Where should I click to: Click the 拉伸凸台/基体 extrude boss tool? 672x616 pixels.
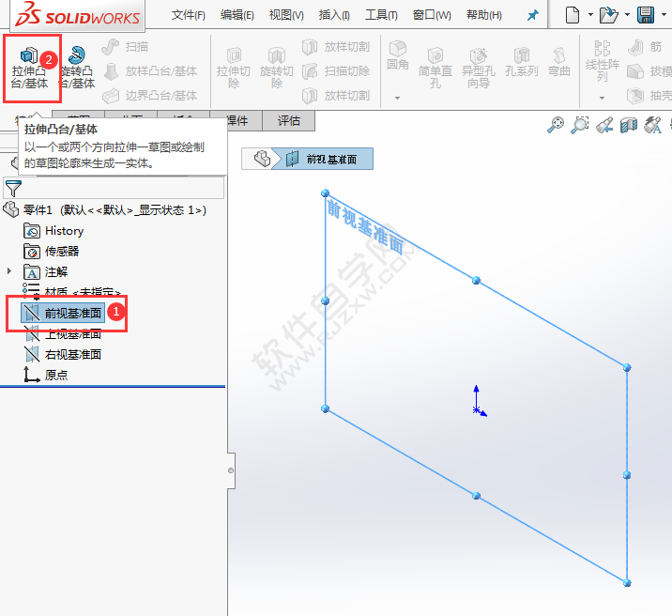click(30, 68)
